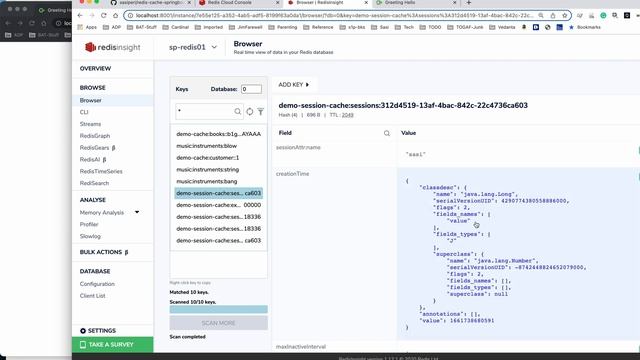Close the Browser | RedisInsight tab
This screenshot has height=360, width=640.
click(366, 3)
